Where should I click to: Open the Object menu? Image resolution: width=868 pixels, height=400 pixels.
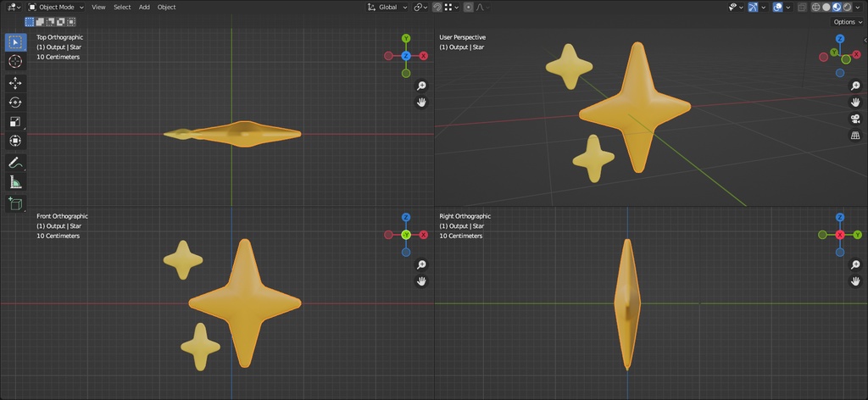(167, 7)
